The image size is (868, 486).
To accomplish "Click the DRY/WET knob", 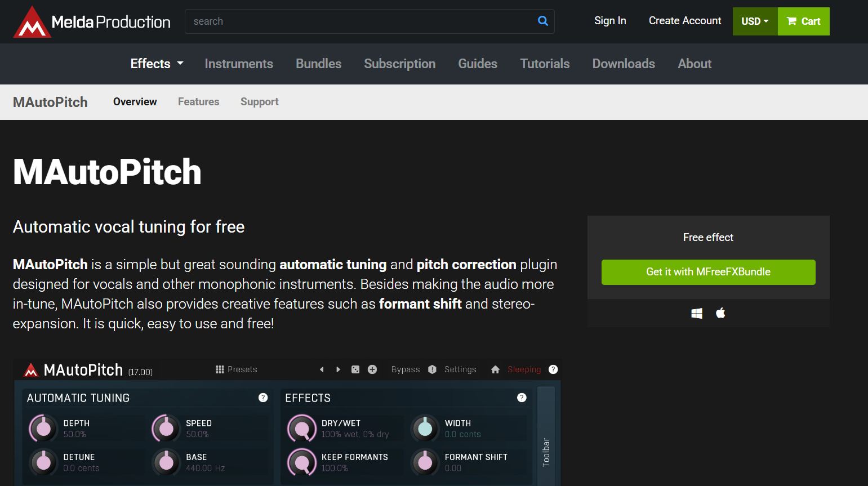I will click(x=302, y=429).
